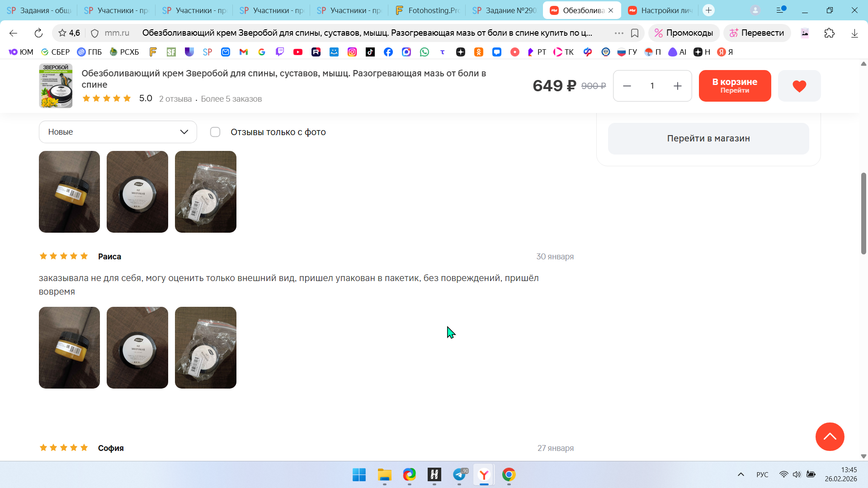
Task: Open YouTube bookmark icon in bookmarks bar
Action: click(x=297, y=52)
